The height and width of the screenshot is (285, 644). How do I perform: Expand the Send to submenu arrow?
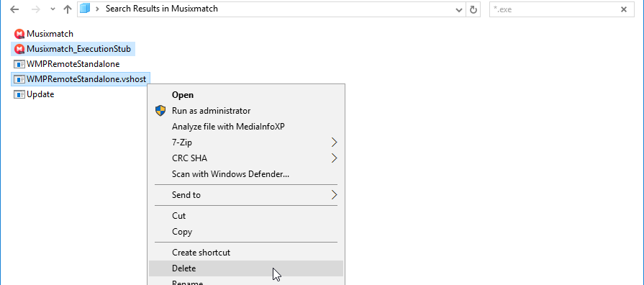334,195
